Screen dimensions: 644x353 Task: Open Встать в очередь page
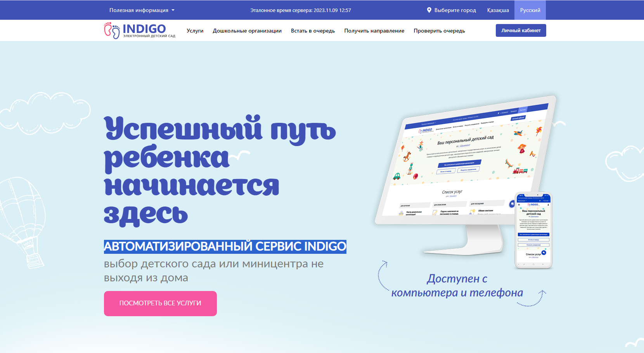point(313,31)
